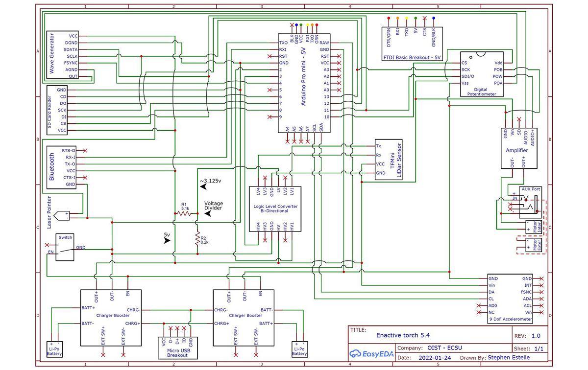
Task: Click the Switch component symbol
Action: (65, 247)
